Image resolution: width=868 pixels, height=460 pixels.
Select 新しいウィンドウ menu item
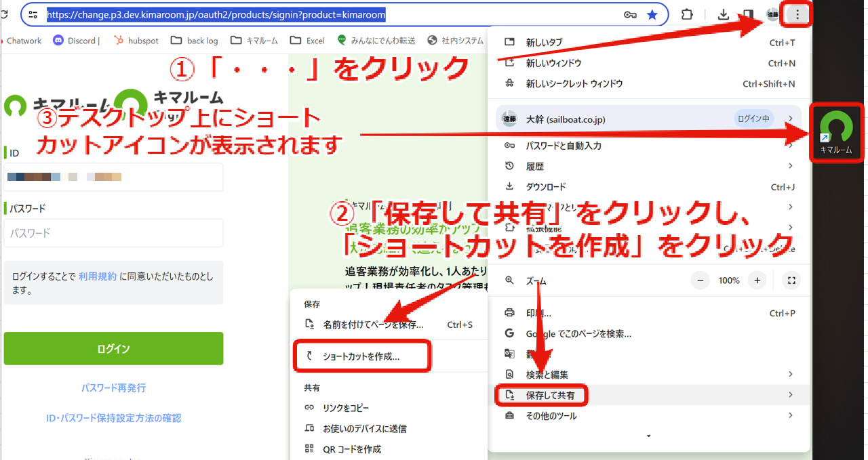coord(649,63)
